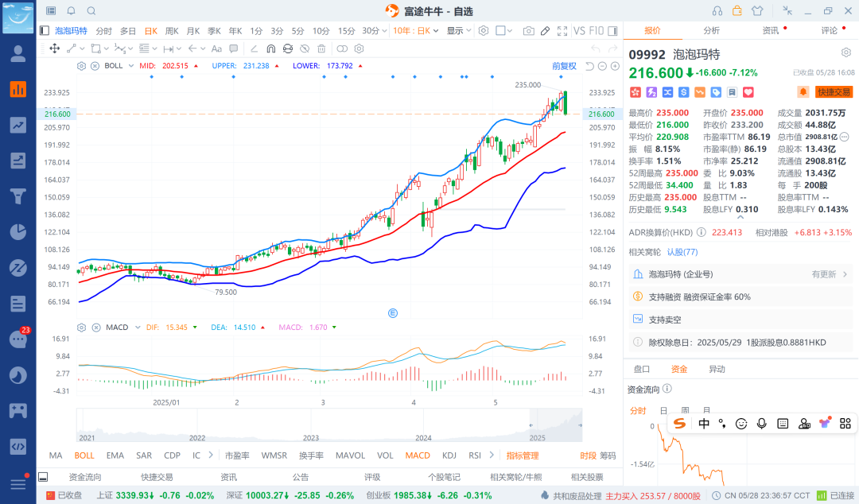
Task: Click the red heart favorite badge
Action: [x=748, y=92]
